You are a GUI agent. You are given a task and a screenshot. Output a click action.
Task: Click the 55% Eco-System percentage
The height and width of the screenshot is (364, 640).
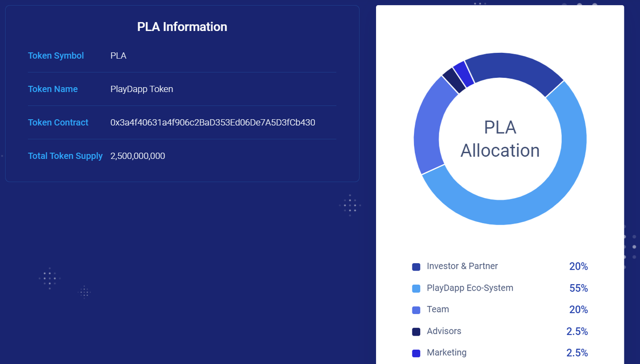[x=578, y=288]
